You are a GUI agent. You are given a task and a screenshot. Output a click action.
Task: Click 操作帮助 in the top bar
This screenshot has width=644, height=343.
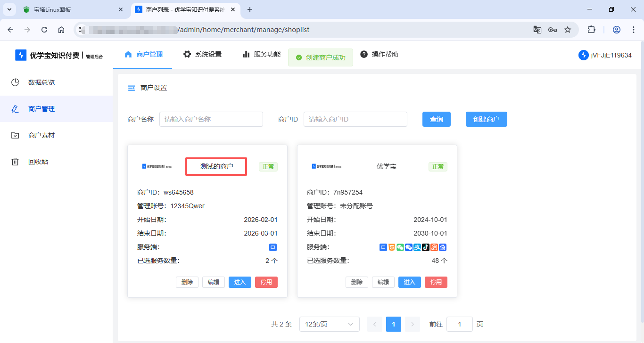coord(384,54)
